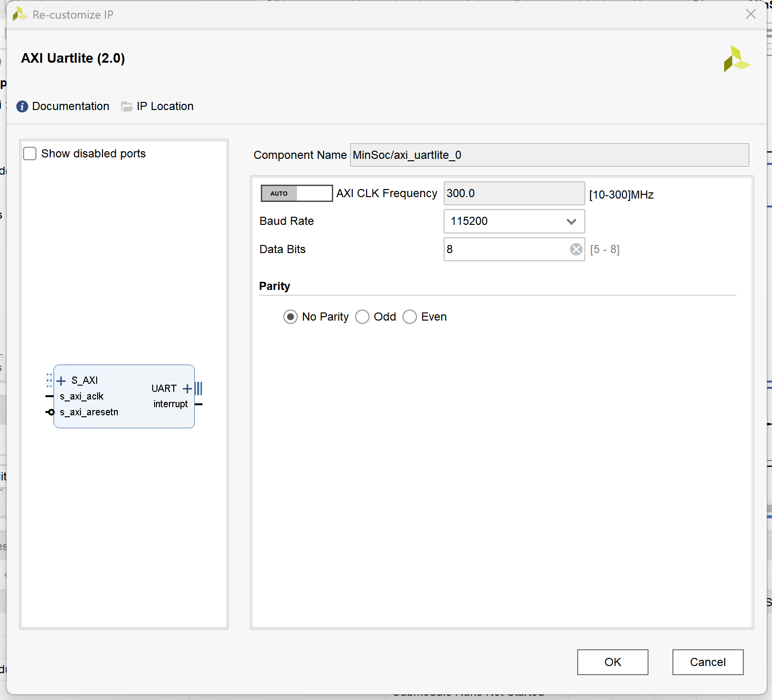Expand the UART interface plus icon
The width and height of the screenshot is (772, 700).
click(x=188, y=389)
